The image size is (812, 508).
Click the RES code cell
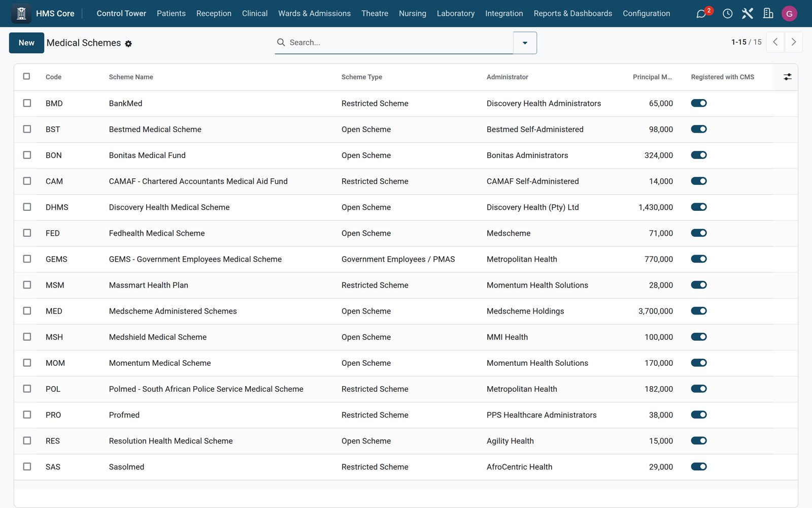53,441
